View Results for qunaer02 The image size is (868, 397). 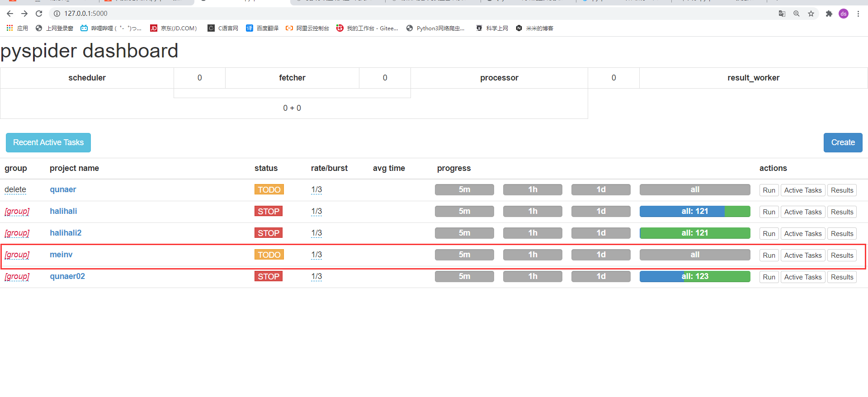[x=842, y=277]
